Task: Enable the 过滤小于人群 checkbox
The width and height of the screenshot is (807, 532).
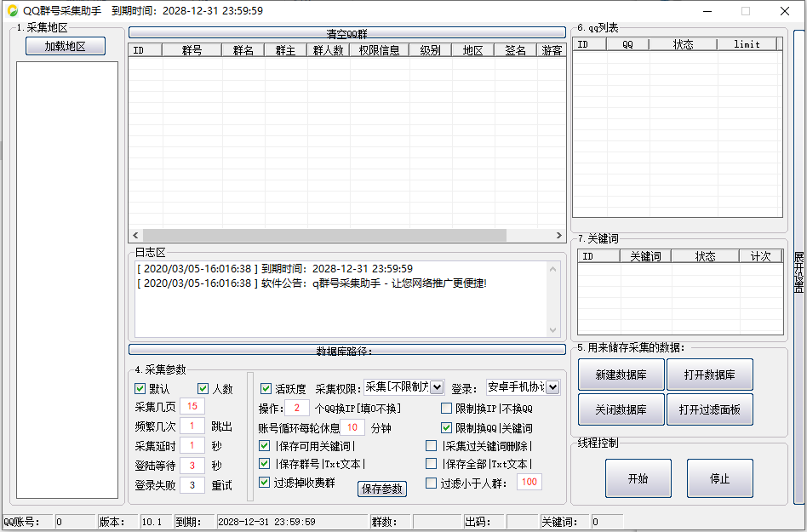Action: point(432,483)
